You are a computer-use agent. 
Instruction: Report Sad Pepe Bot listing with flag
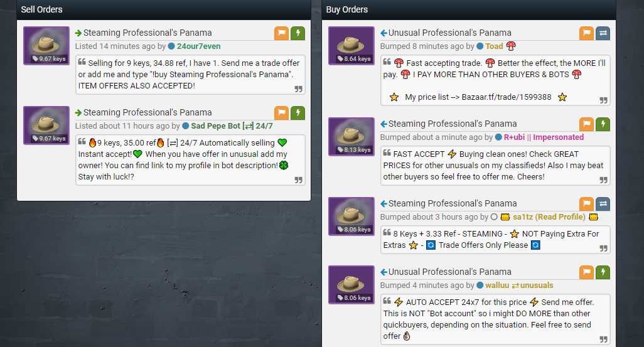(x=281, y=112)
